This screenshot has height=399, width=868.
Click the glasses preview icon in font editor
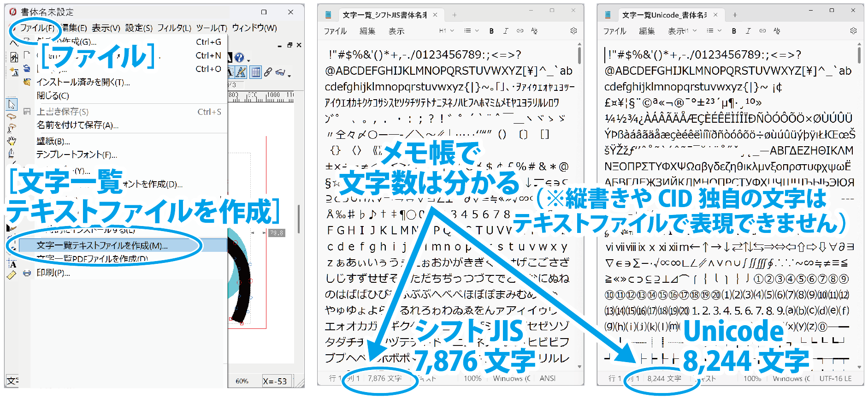pos(280,72)
